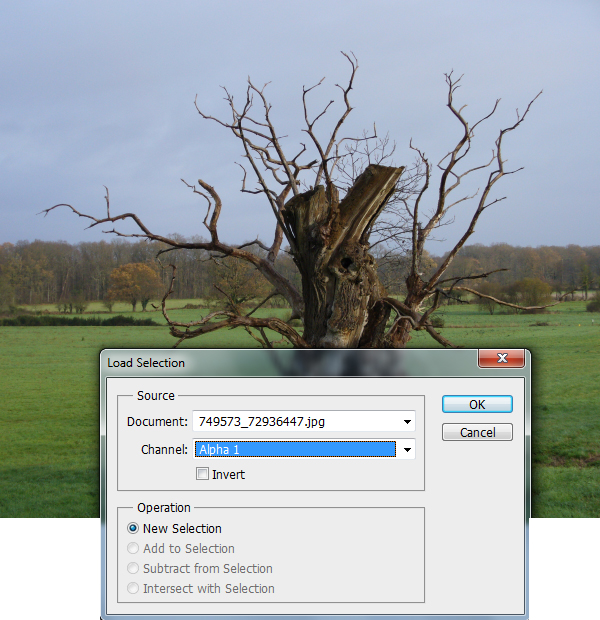Click the Channel: label text

164,450
